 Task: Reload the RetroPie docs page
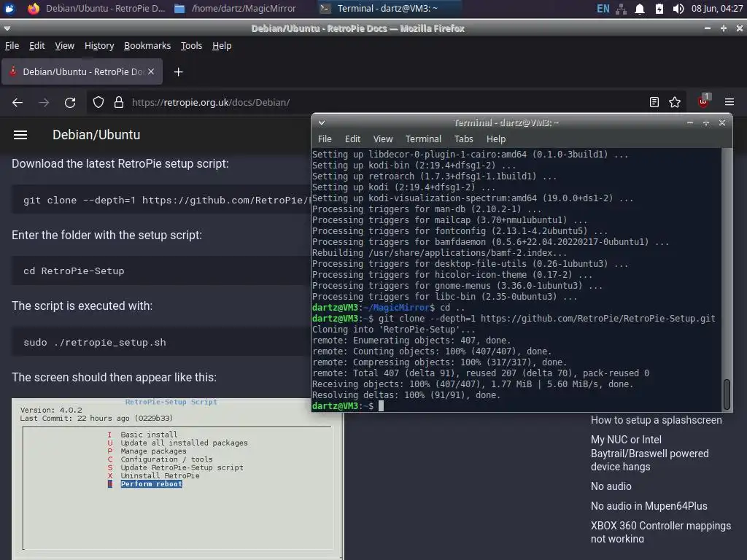(70, 102)
